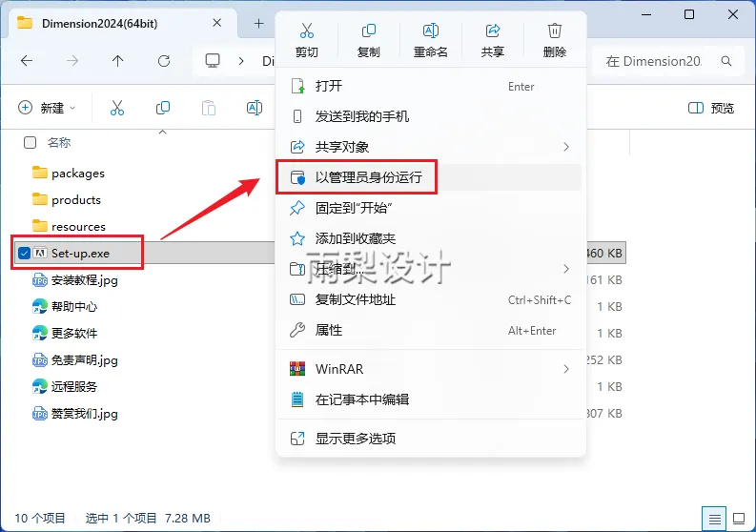Screen dimensions: 756x532
Task: Expand the 压缩到 submenu chevron
Action: click(566, 269)
